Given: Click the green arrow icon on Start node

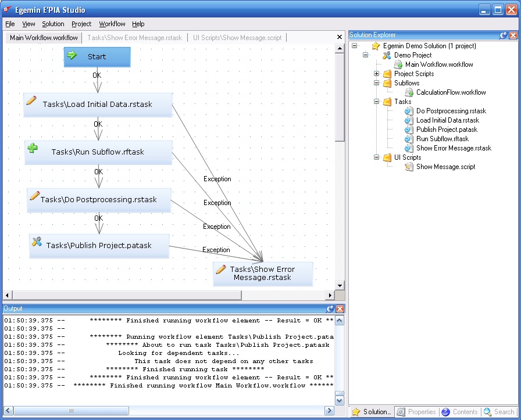Looking at the screenshot, I should click(72, 56).
